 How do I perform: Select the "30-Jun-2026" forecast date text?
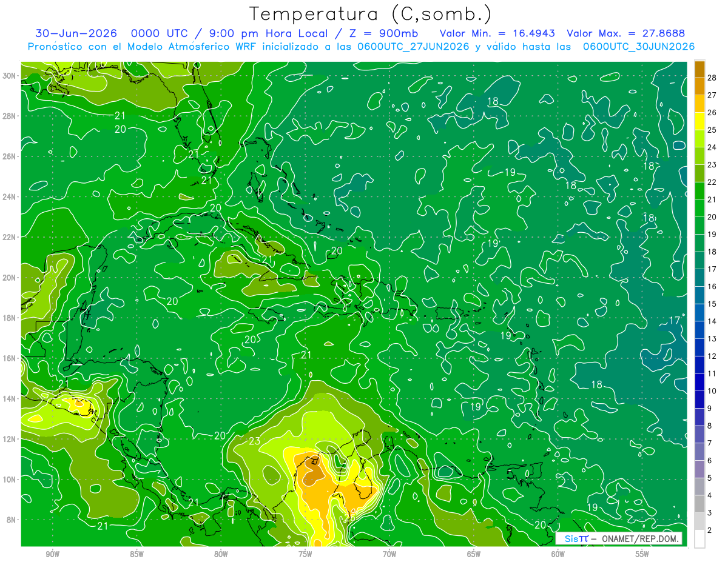pos(76,33)
